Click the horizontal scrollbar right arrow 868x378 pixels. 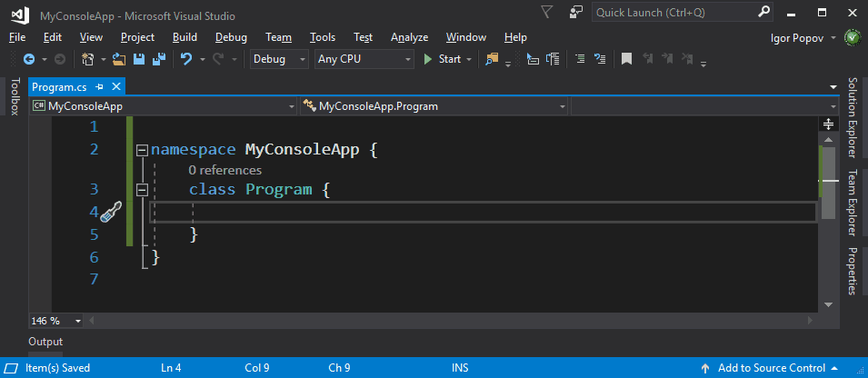coord(811,321)
